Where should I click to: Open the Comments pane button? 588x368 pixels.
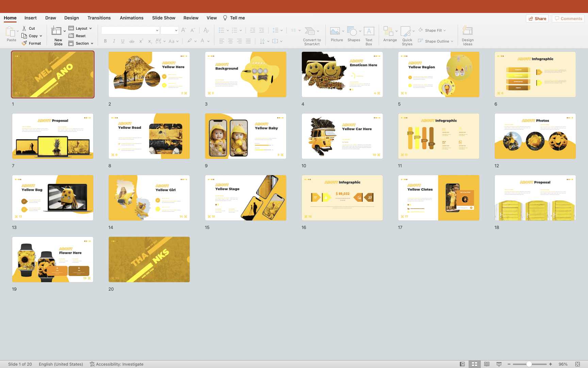click(x=568, y=18)
